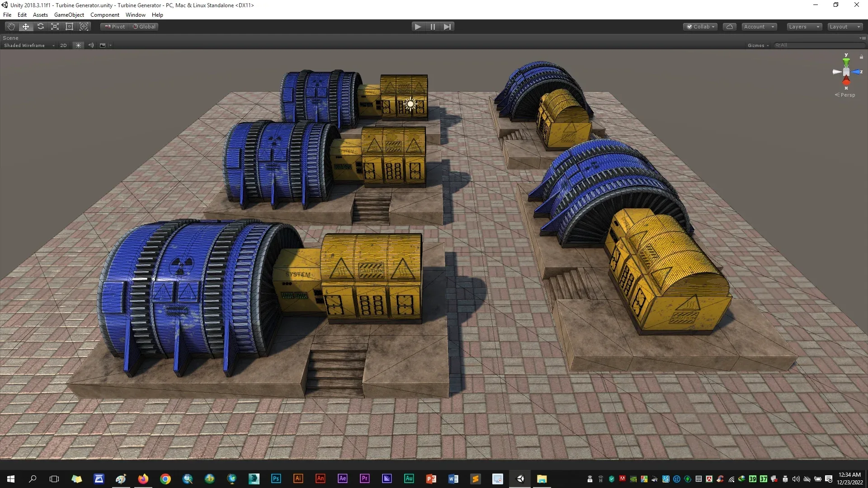Open the GameObject menu

click(x=69, y=14)
